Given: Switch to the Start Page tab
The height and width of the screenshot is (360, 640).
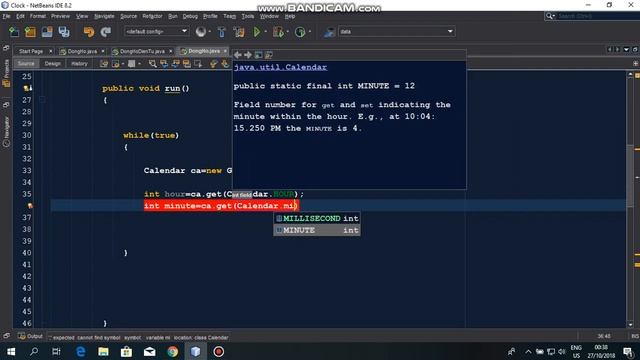Looking at the screenshot, I should (x=31, y=51).
